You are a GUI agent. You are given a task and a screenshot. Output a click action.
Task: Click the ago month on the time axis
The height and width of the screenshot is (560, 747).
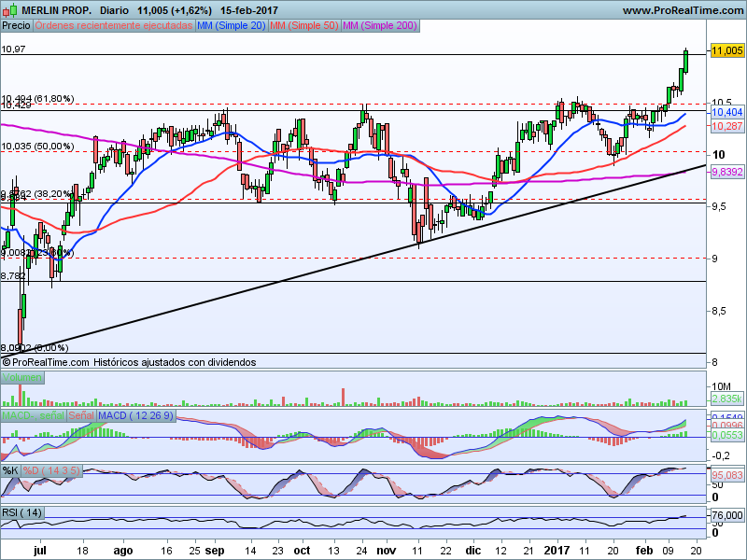click(123, 551)
